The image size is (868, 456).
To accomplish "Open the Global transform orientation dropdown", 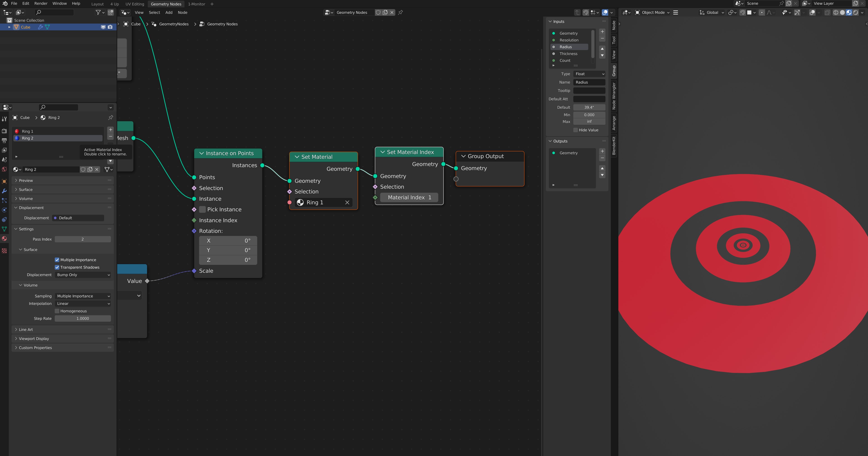I will [x=711, y=12].
